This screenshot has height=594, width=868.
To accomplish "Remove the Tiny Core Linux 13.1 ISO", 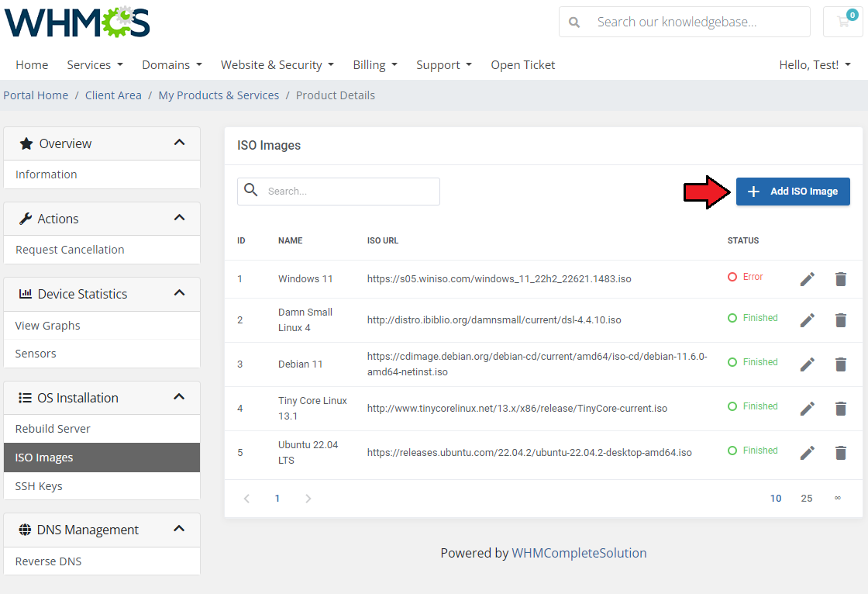I will coord(841,409).
